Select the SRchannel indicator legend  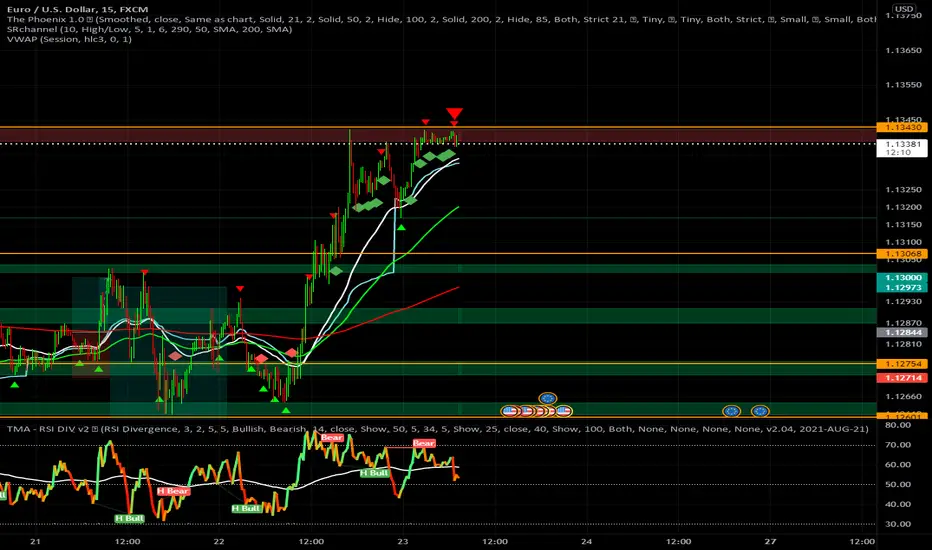(149, 29)
